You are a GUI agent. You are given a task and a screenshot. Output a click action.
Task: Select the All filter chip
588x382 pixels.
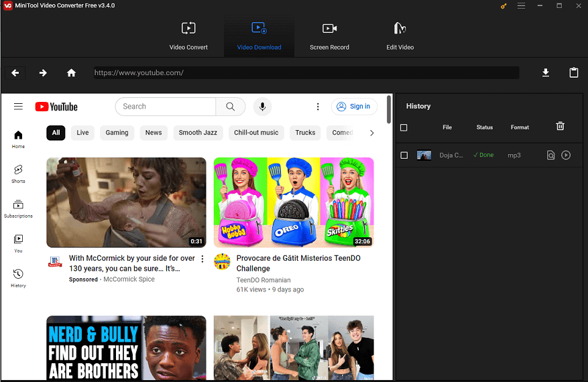click(x=56, y=133)
